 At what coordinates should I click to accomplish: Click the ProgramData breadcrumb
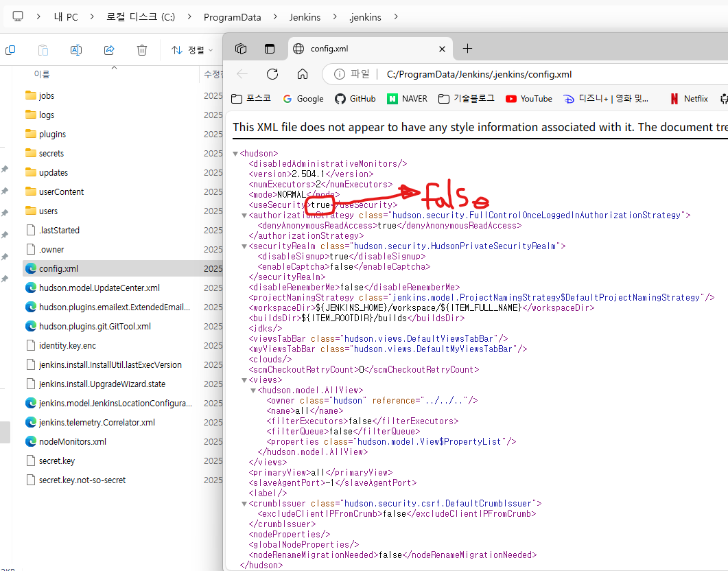point(232,17)
